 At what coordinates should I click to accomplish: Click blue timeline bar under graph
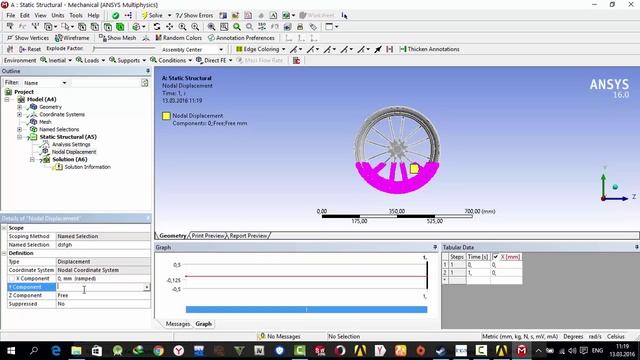coord(306,309)
